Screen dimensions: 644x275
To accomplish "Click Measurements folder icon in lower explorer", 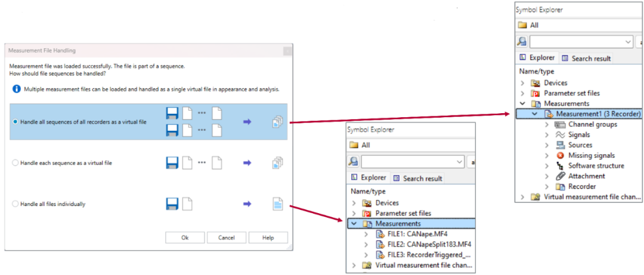I will pos(367,224).
